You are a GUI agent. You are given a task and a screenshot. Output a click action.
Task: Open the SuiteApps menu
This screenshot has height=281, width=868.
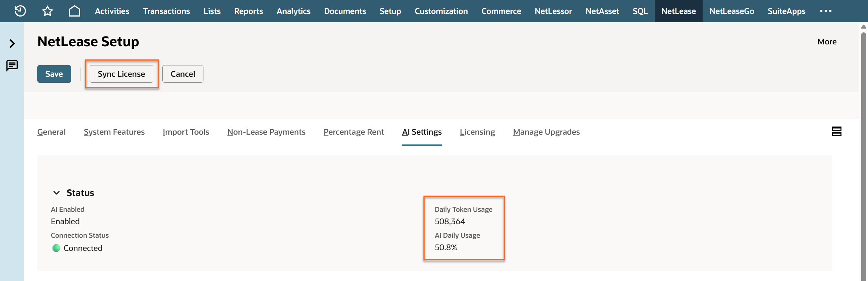[x=787, y=11]
